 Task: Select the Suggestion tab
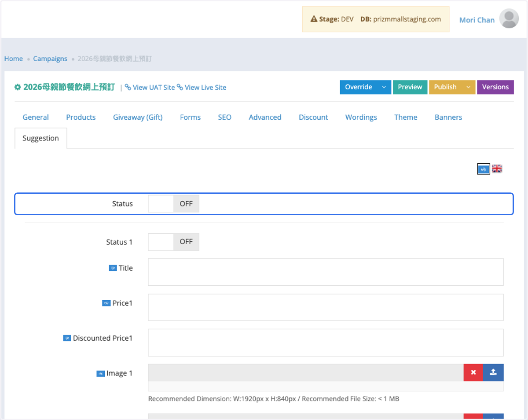pos(41,138)
